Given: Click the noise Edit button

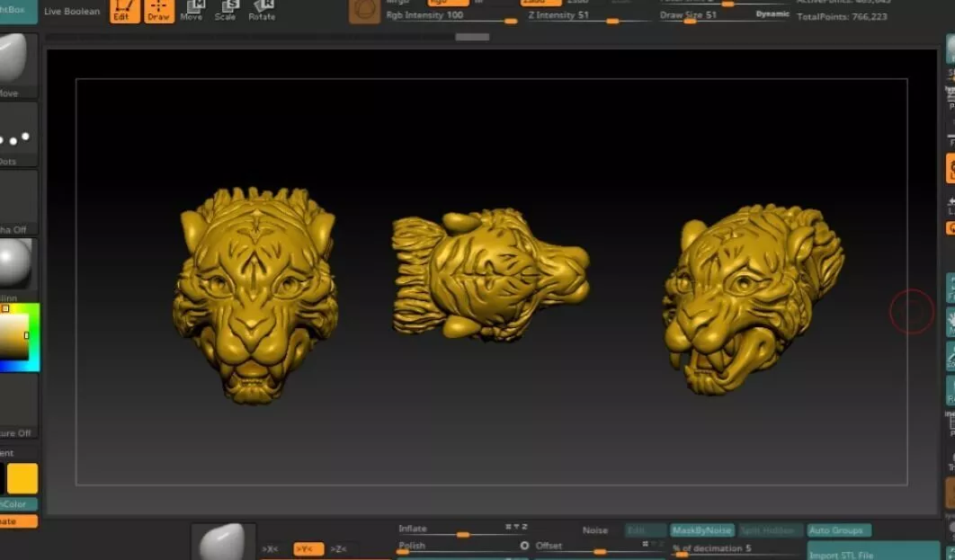Looking at the screenshot, I should (x=646, y=530).
